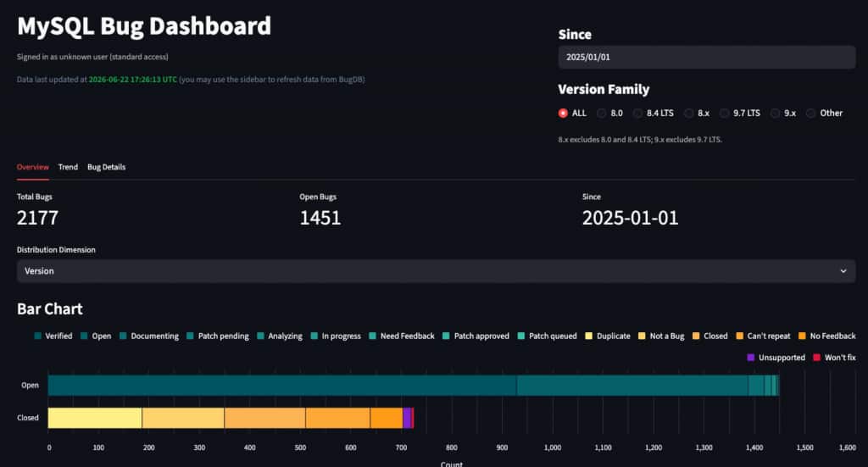The height and width of the screenshot is (467, 868).
Task: Click the Total Bugs value 2177
Action: (x=37, y=218)
